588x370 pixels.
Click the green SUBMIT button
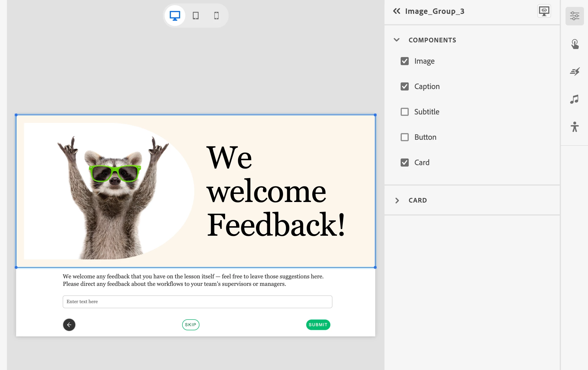tap(318, 325)
